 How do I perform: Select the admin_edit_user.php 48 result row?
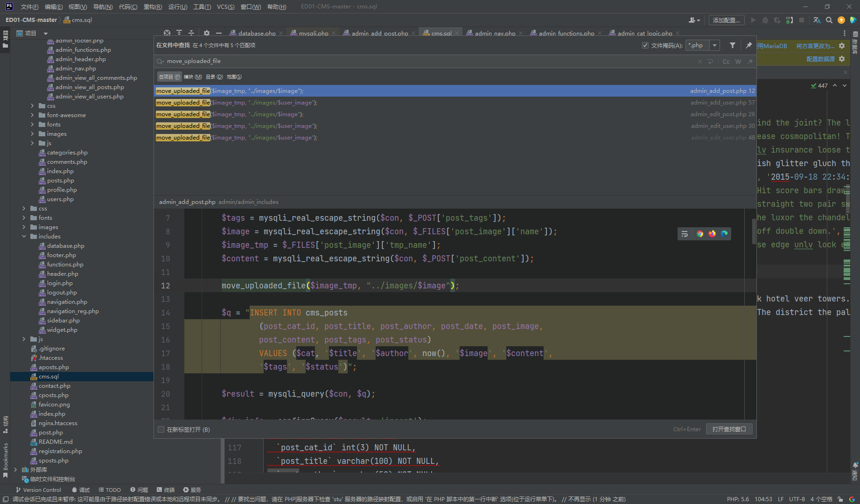point(455,138)
